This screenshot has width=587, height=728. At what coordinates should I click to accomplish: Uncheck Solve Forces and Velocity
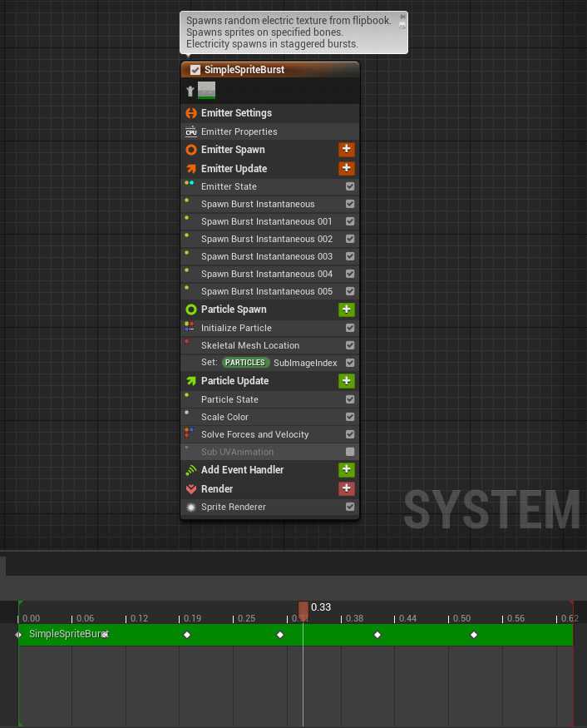(x=350, y=434)
